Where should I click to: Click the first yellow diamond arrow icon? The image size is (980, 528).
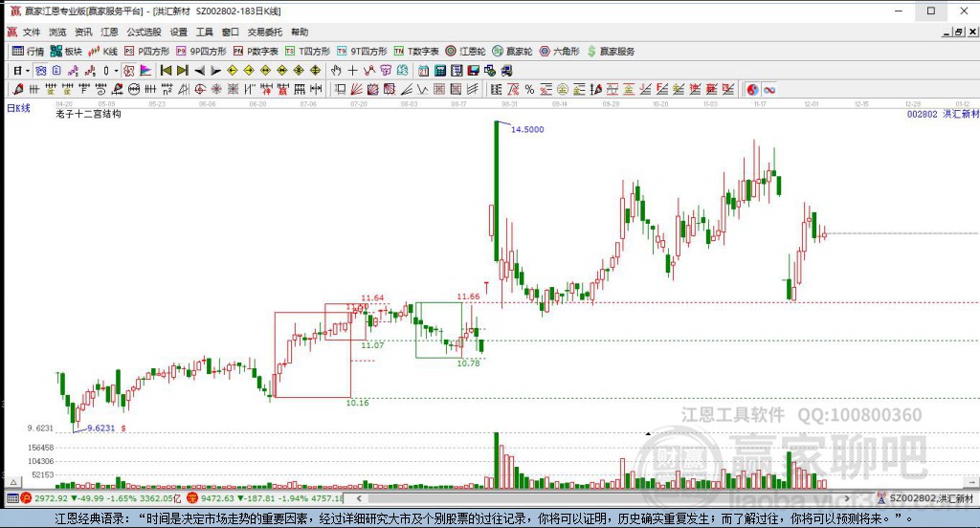coord(233,71)
